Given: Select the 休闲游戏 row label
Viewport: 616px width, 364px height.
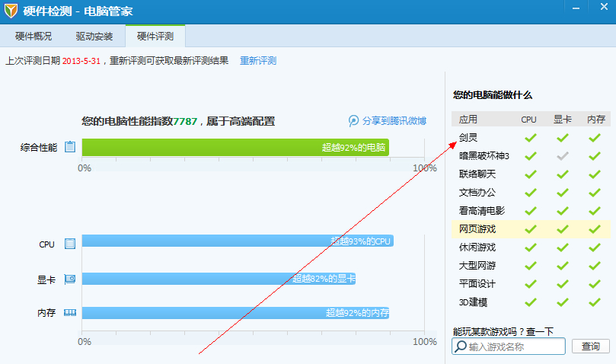Looking at the screenshot, I should pyautogui.click(x=477, y=247).
